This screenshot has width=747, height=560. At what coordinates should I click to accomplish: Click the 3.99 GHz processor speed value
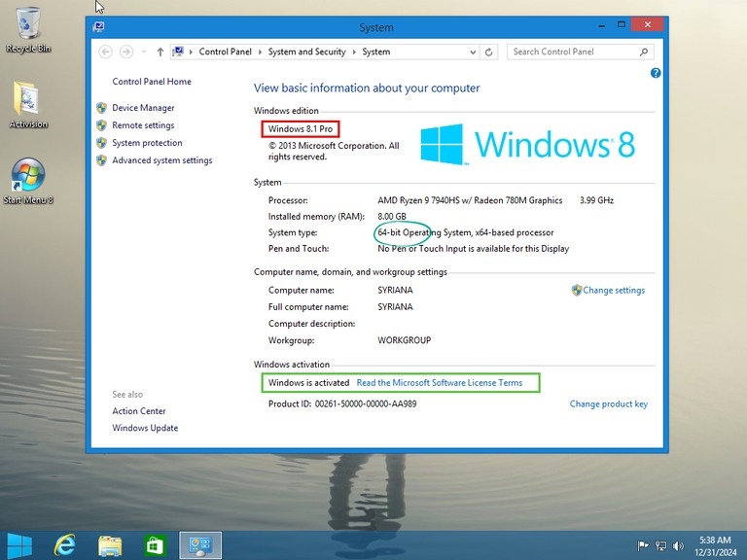click(x=596, y=200)
